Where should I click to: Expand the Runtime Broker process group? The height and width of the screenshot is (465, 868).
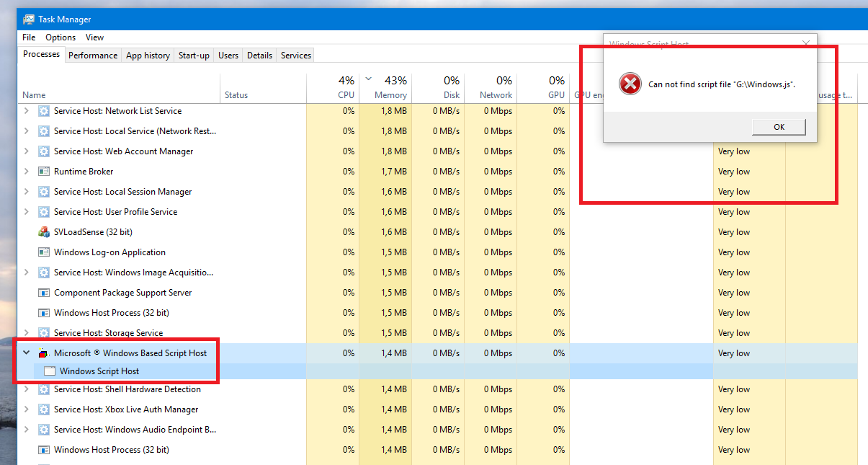27,172
